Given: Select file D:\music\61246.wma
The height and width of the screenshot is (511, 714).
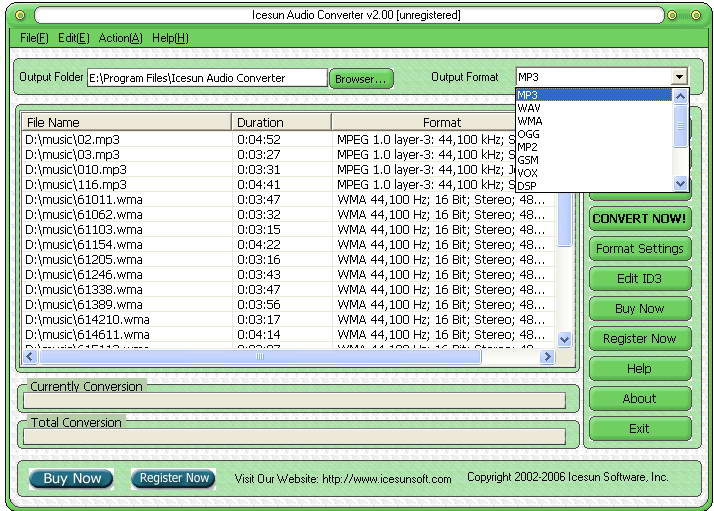Looking at the screenshot, I should (x=84, y=275).
